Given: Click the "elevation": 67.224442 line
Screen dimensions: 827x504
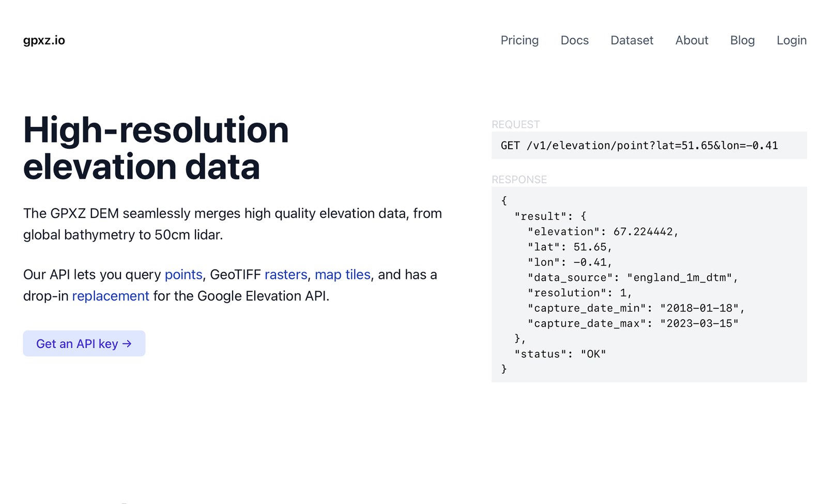Looking at the screenshot, I should 603,231.
